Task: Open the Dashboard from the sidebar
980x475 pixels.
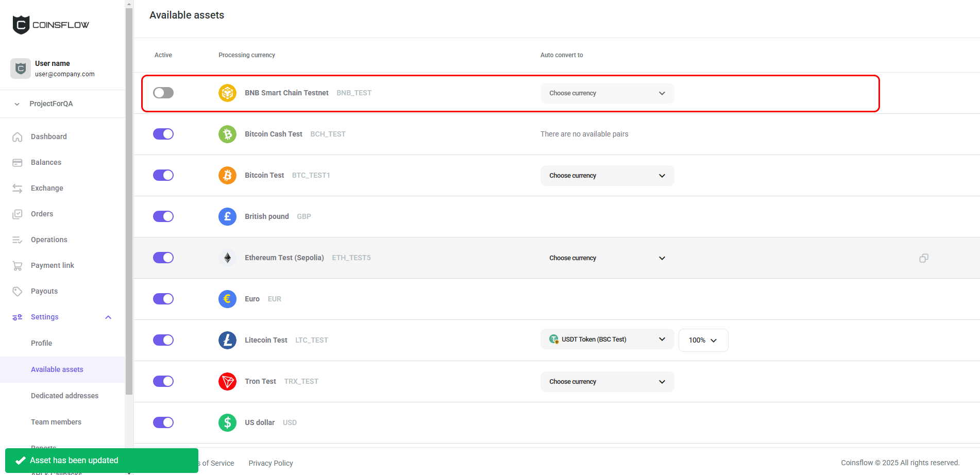Action: pyautogui.click(x=48, y=137)
